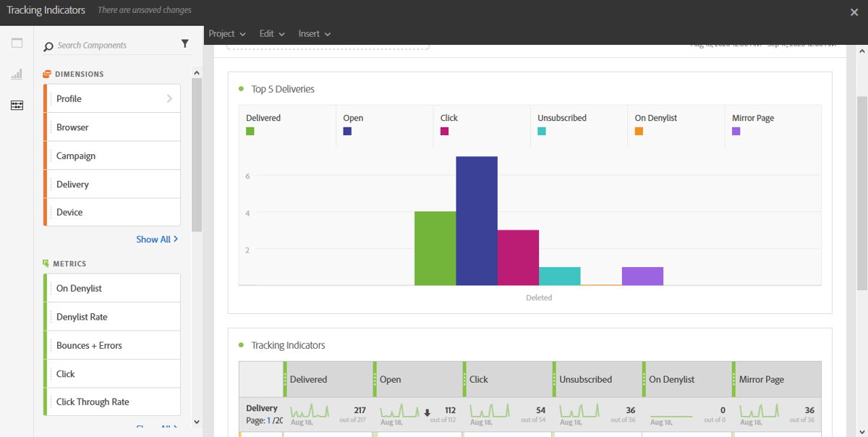This screenshot has width=868, height=437.
Task: Click the Show All link under Dimensions
Action: 157,239
